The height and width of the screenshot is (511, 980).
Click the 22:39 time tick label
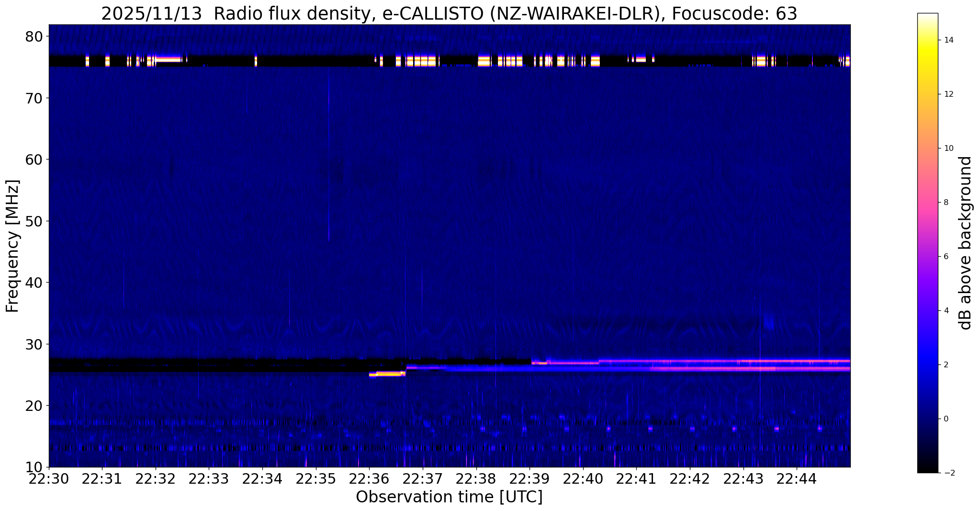[529, 479]
